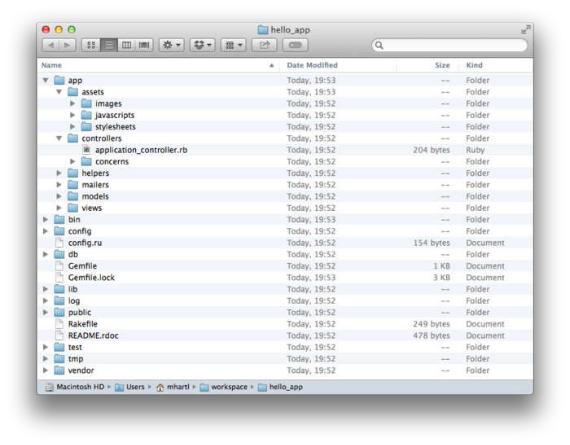Image resolution: width=570 pixels, height=445 pixels.
Task: Collapse the app folder
Action: point(45,80)
